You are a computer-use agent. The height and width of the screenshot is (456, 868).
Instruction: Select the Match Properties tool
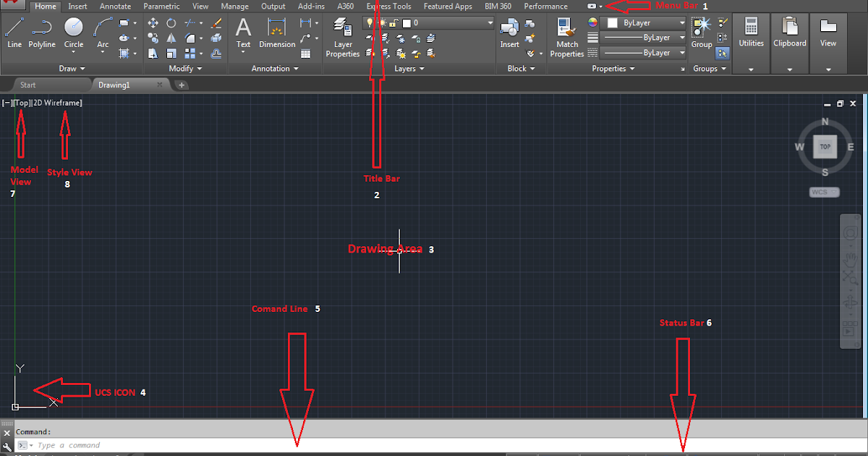[x=567, y=36]
